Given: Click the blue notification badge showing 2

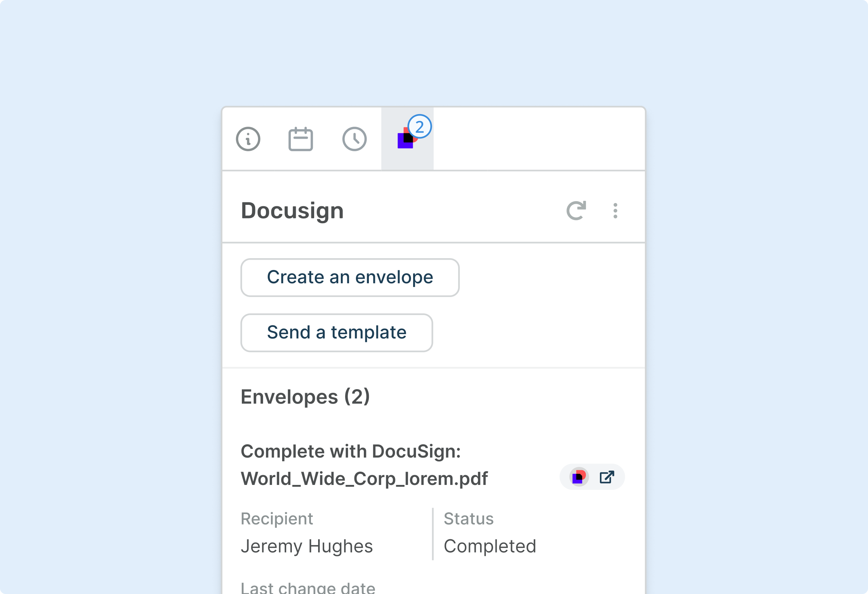Looking at the screenshot, I should [420, 127].
